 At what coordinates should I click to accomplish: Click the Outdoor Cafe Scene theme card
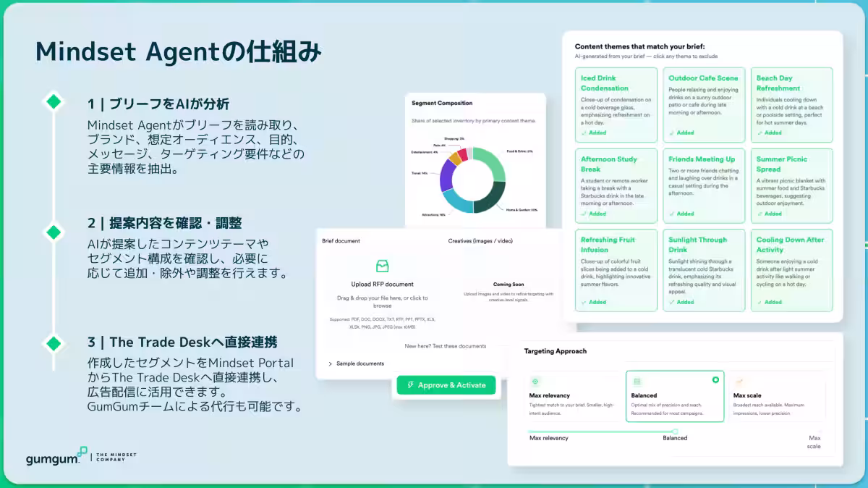[704, 105]
